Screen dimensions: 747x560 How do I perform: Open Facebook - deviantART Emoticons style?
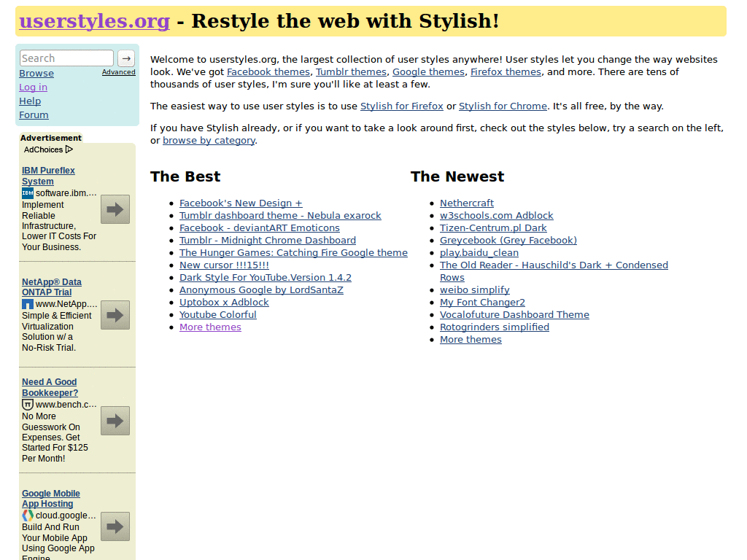coord(260,228)
